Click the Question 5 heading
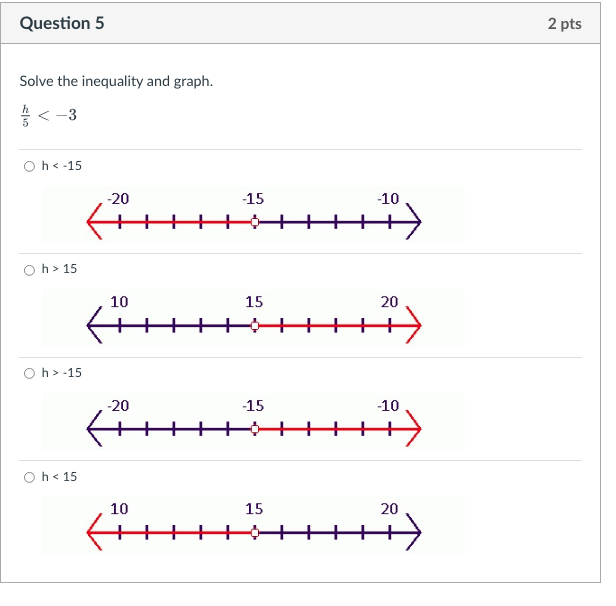The width and height of the screenshot is (616, 606). [62, 23]
